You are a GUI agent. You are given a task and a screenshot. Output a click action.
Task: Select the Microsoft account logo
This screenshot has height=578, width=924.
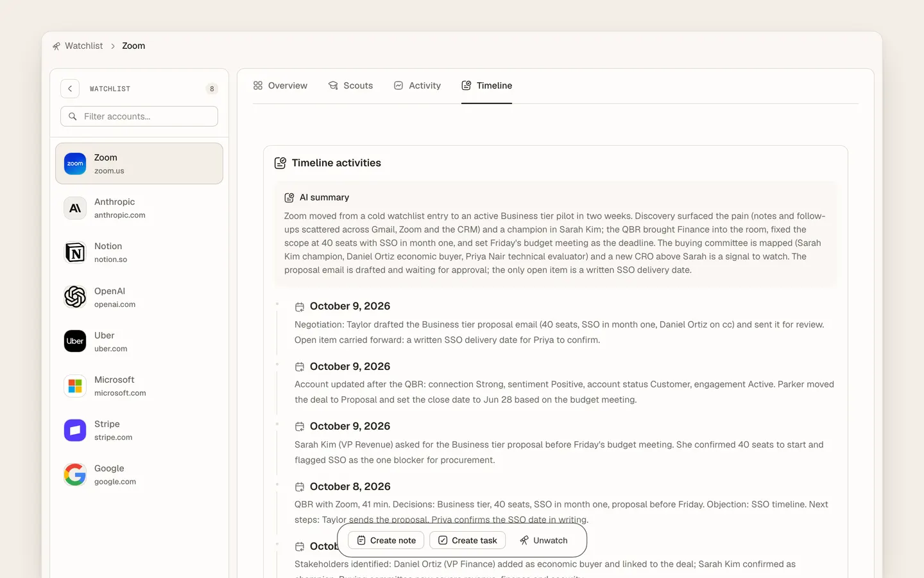point(75,386)
